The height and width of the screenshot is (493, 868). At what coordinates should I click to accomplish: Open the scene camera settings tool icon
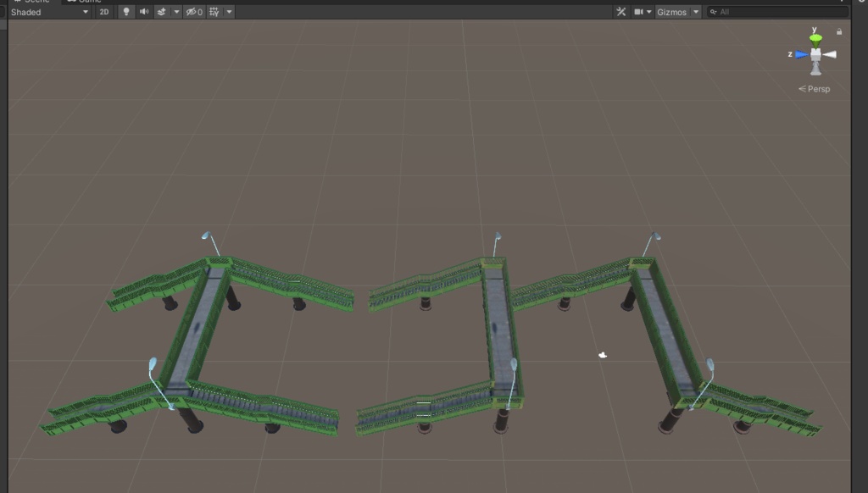pos(639,12)
